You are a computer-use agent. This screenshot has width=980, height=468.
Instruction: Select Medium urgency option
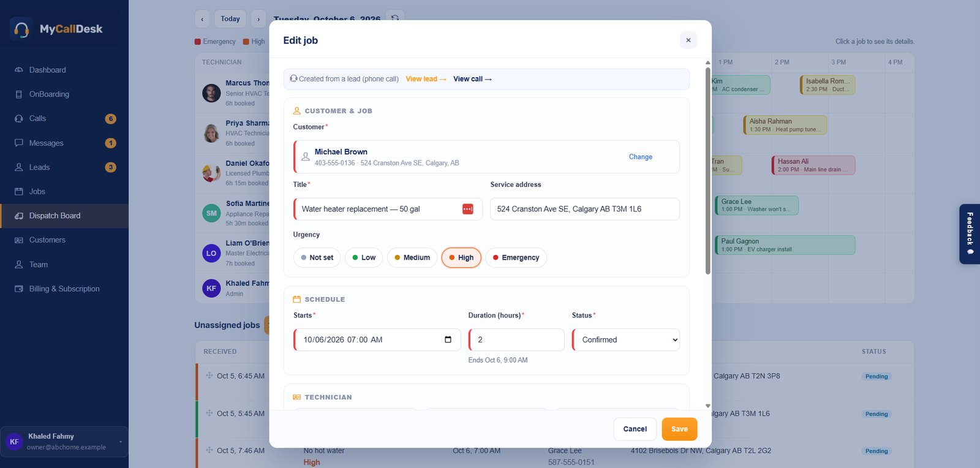tap(412, 257)
